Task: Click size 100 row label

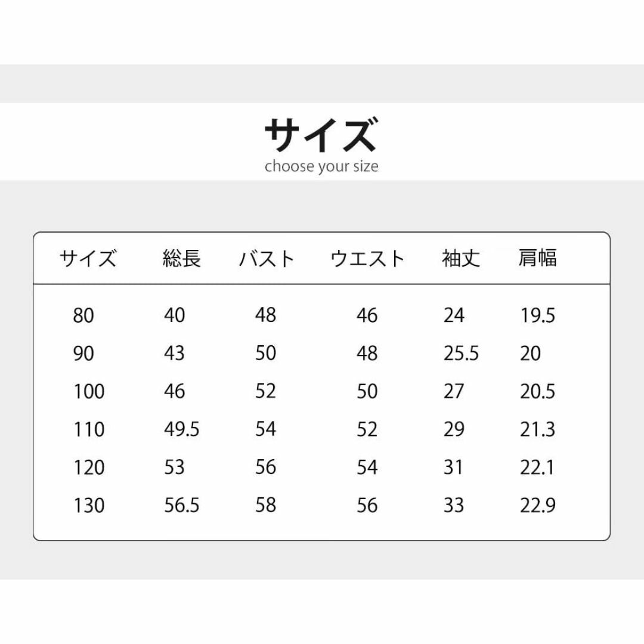Action: point(89,391)
